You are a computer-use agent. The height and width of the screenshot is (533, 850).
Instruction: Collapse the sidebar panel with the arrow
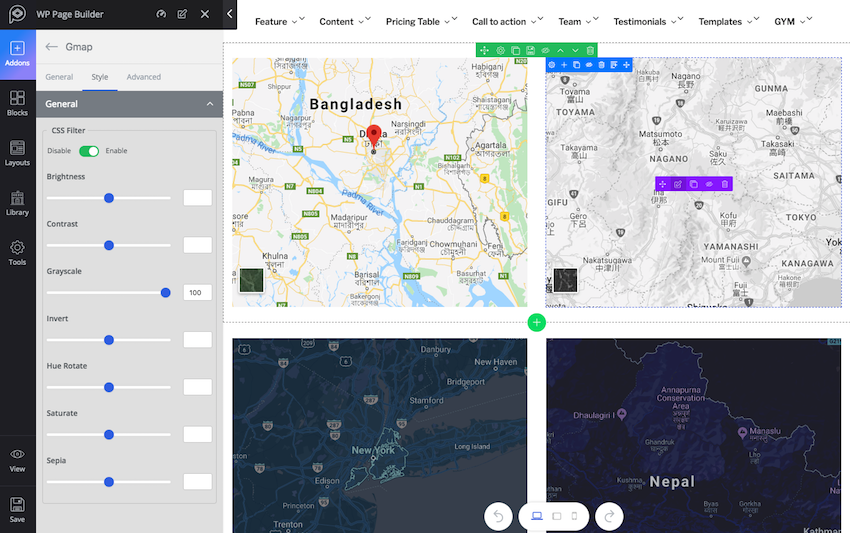coord(230,14)
